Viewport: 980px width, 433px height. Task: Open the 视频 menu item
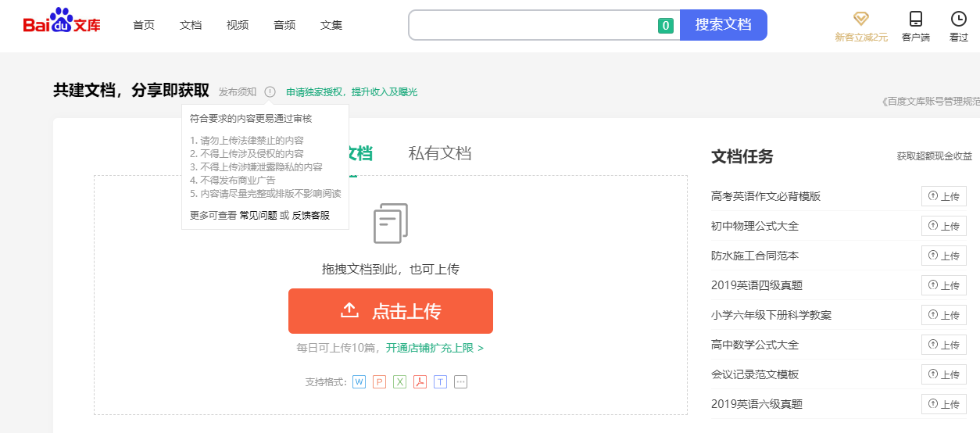[x=238, y=25]
